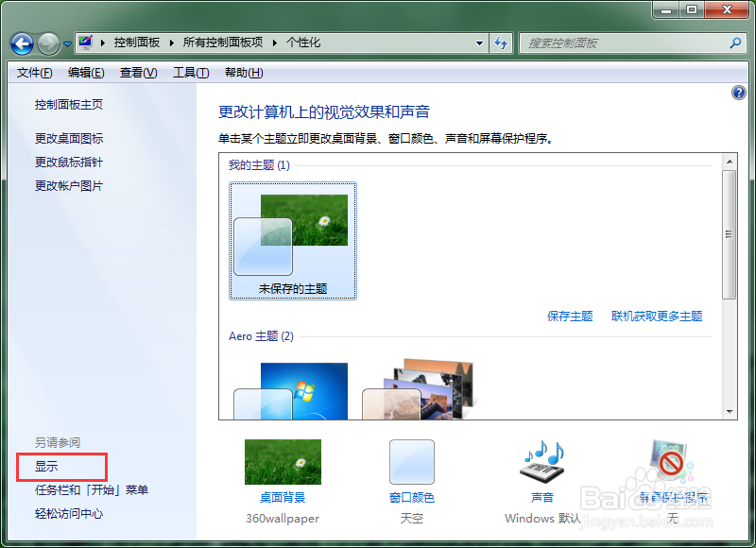This screenshot has width=756, height=548.
Task: Open 声音 settings via the music notes icon
Action: click(x=541, y=462)
